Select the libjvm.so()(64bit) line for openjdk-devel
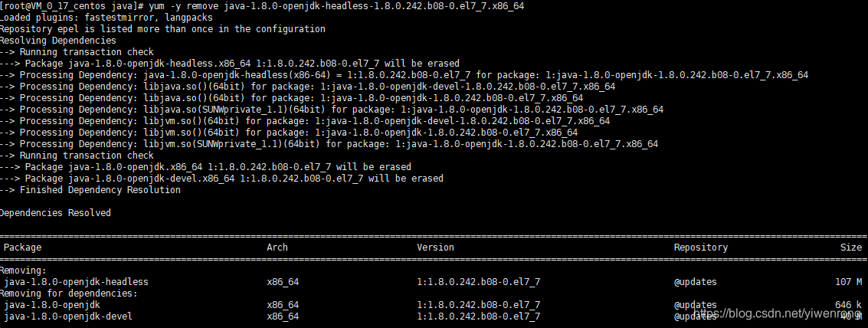This screenshot has height=328, width=868. tap(305, 121)
